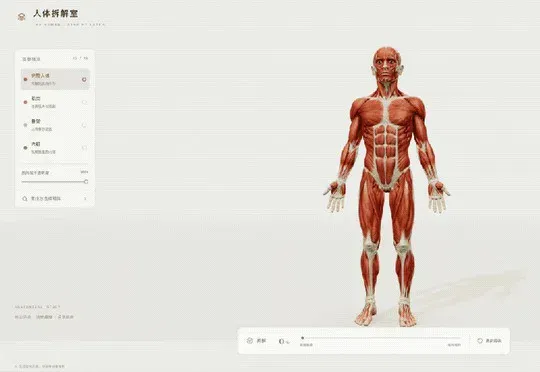
Task: Open the highlighted top layer entry
Action: 55,79
